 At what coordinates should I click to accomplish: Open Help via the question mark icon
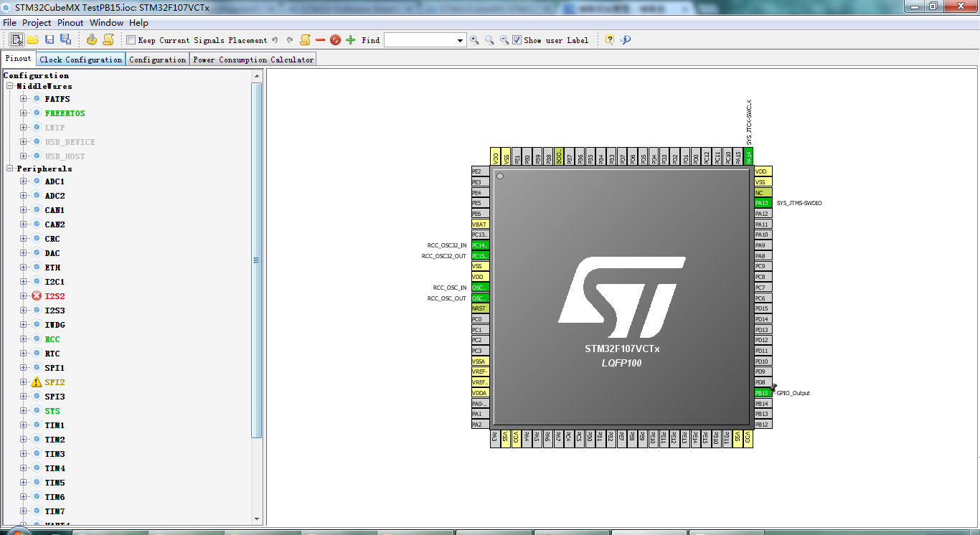click(x=609, y=40)
